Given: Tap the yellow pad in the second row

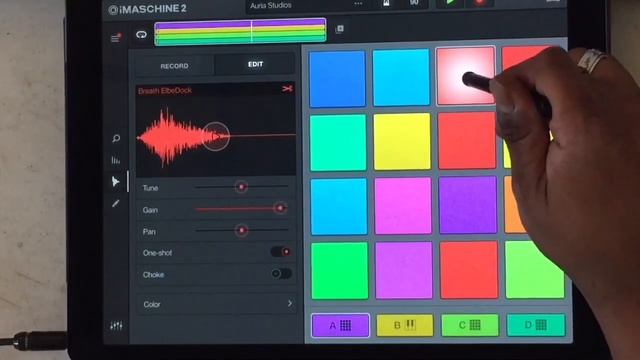Looking at the screenshot, I should point(402,142).
